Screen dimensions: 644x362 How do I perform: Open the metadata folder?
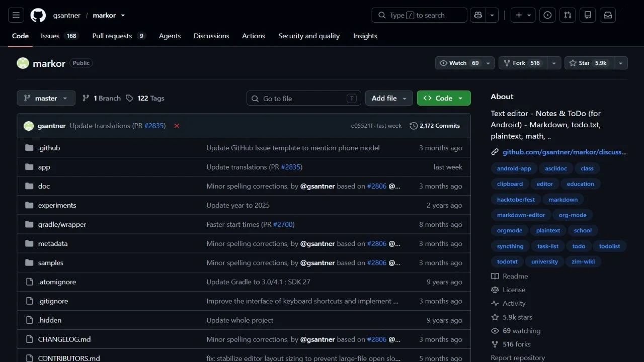(x=53, y=243)
